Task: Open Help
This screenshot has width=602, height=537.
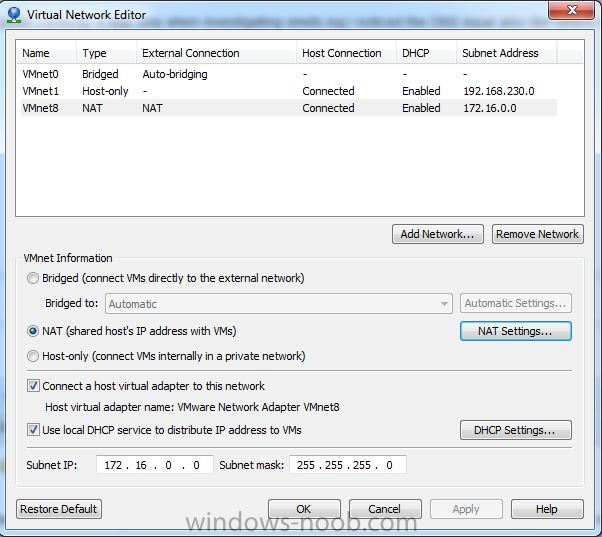Action: (547, 509)
